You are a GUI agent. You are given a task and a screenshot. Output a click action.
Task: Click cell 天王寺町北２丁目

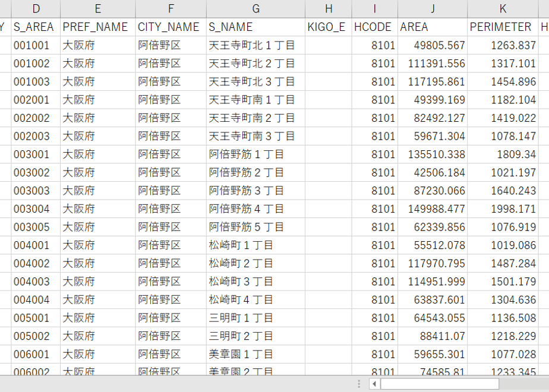255,64
